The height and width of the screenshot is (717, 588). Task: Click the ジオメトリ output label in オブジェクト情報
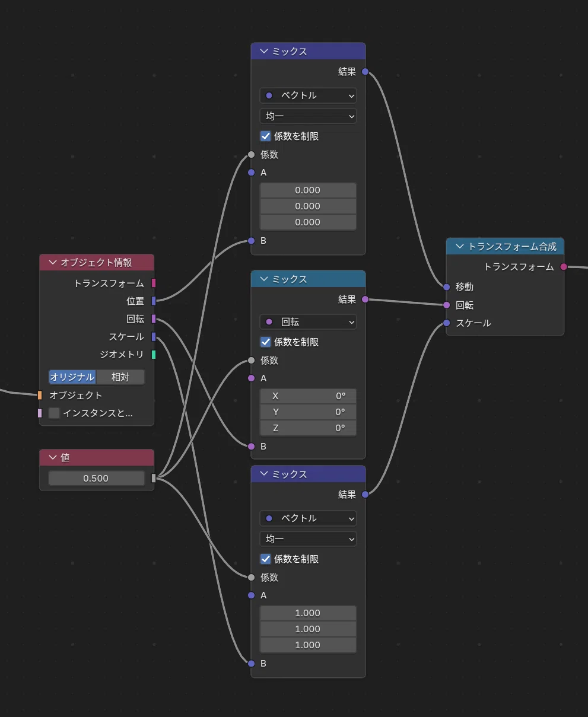pos(122,355)
